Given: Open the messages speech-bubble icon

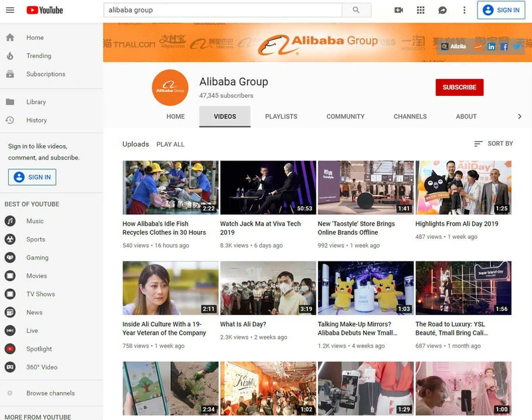Looking at the screenshot, I should pyautogui.click(x=442, y=10).
